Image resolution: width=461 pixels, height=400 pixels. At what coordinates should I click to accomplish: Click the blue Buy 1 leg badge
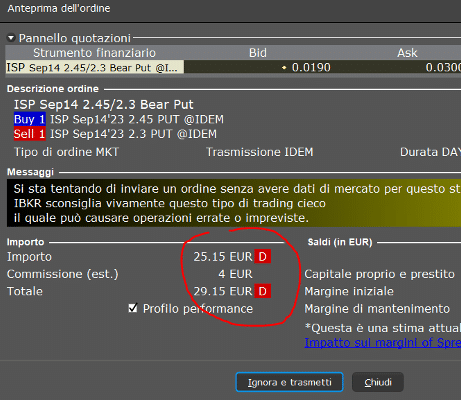[29, 119]
